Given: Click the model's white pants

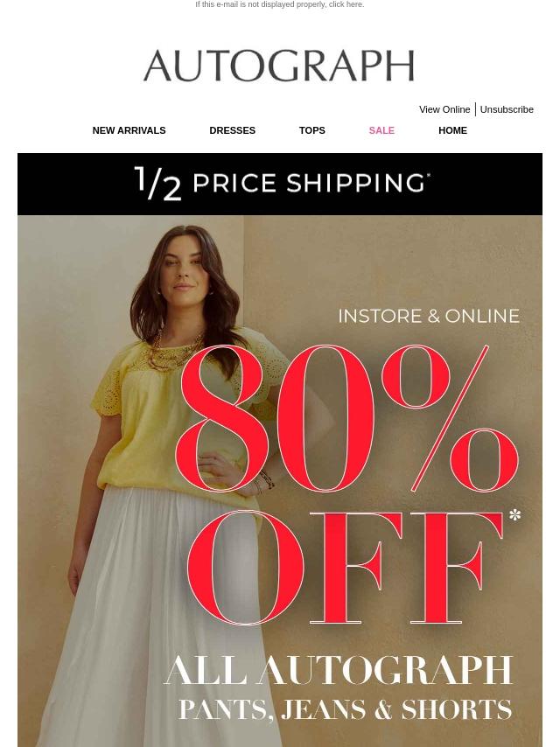Looking at the screenshot, I should point(157,619).
